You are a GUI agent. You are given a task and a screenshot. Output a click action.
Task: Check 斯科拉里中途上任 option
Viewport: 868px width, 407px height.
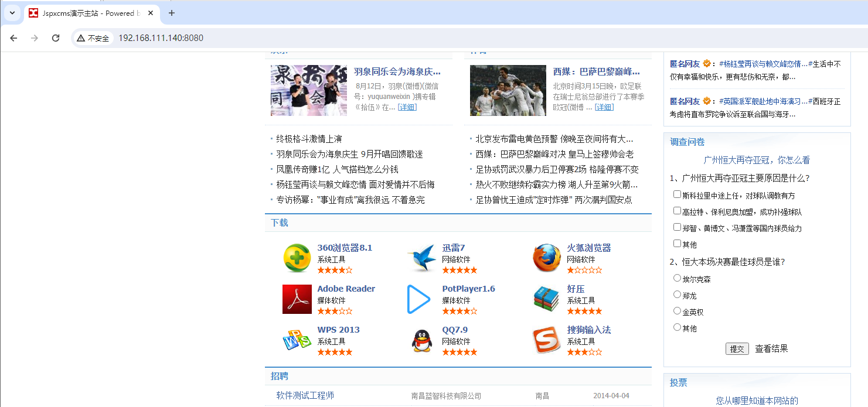tap(678, 194)
